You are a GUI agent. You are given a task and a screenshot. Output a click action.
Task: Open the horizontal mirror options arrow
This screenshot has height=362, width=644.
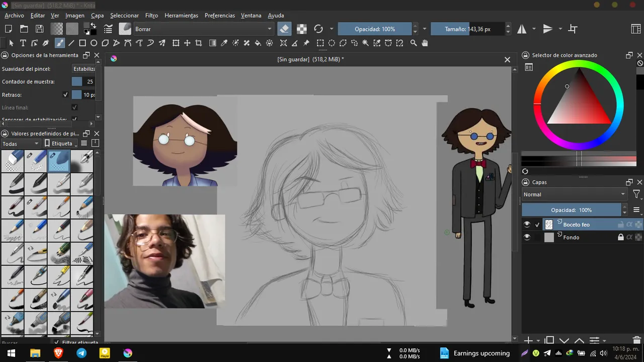pyautogui.click(x=534, y=29)
